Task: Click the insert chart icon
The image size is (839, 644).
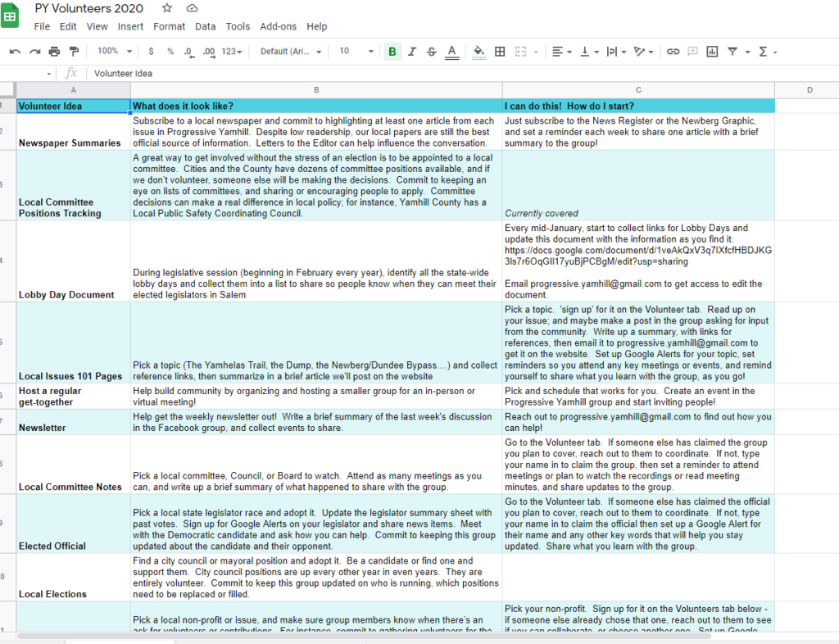Action: [x=712, y=52]
